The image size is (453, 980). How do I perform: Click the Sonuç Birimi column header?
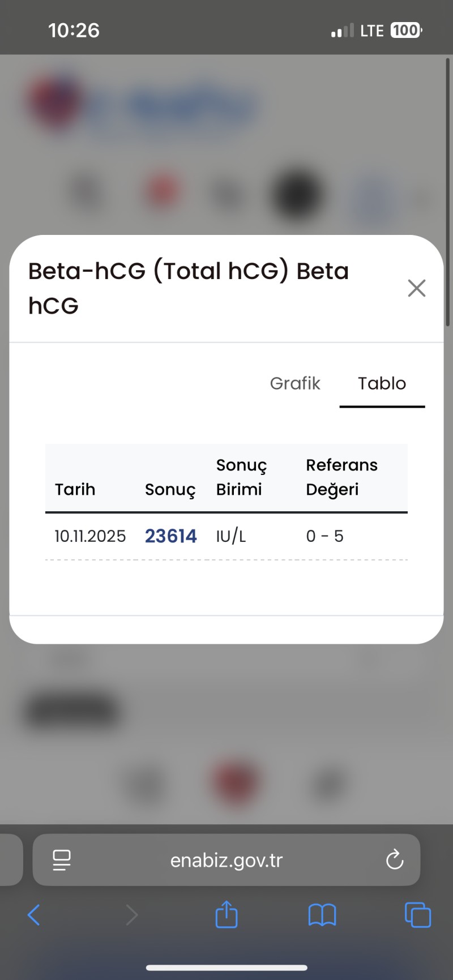(241, 477)
